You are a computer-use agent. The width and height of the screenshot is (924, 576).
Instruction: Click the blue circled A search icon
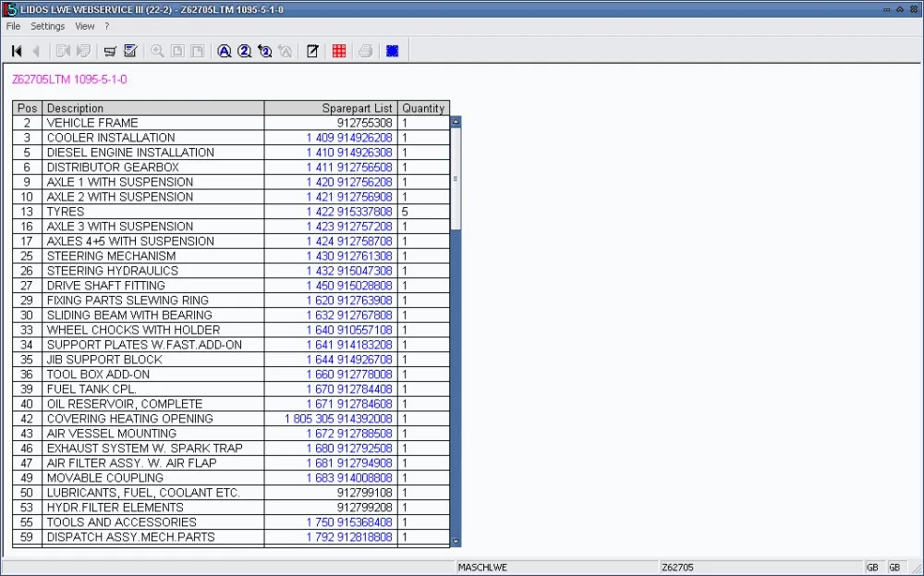point(224,51)
